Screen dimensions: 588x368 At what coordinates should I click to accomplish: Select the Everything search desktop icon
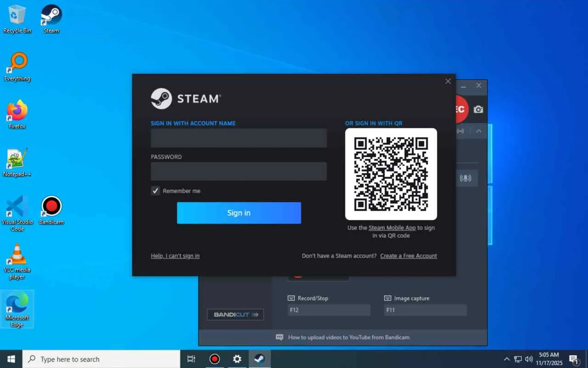(x=17, y=67)
